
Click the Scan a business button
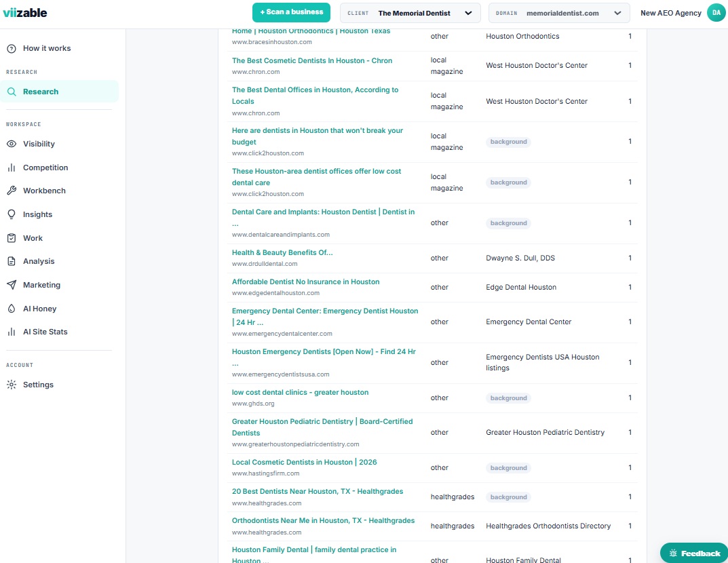click(x=291, y=12)
